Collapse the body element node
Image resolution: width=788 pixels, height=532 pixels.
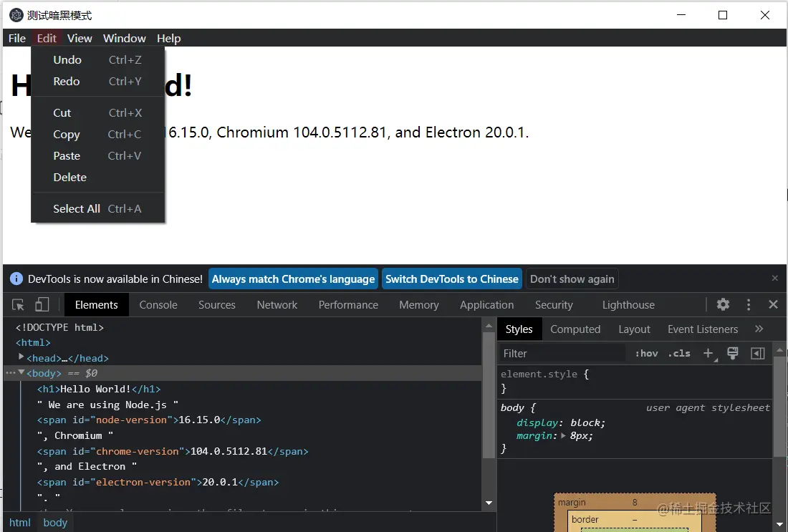pyautogui.click(x=21, y=372)
